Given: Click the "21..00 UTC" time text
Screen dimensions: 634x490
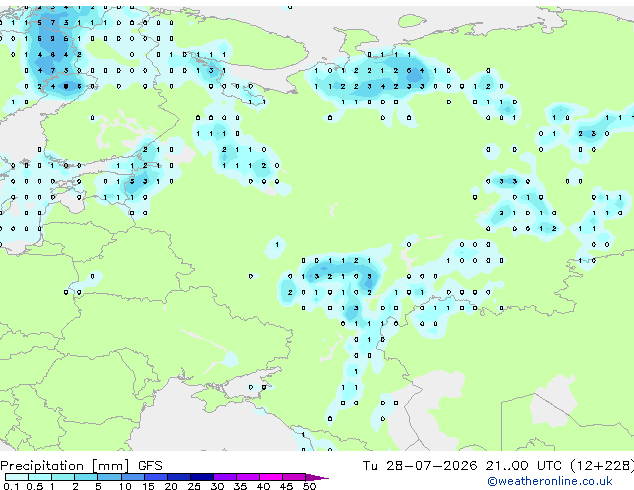Looking at the screenshot, I should (524, 466).
